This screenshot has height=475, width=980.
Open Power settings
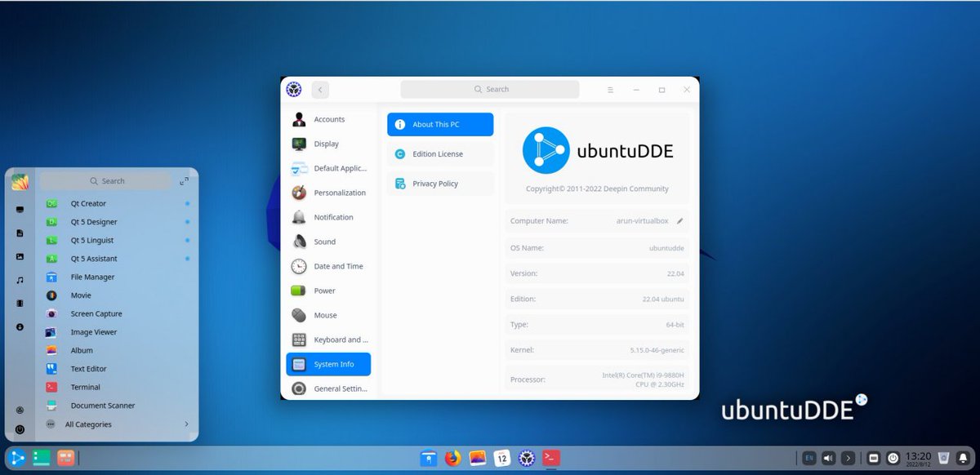(328, 291)
